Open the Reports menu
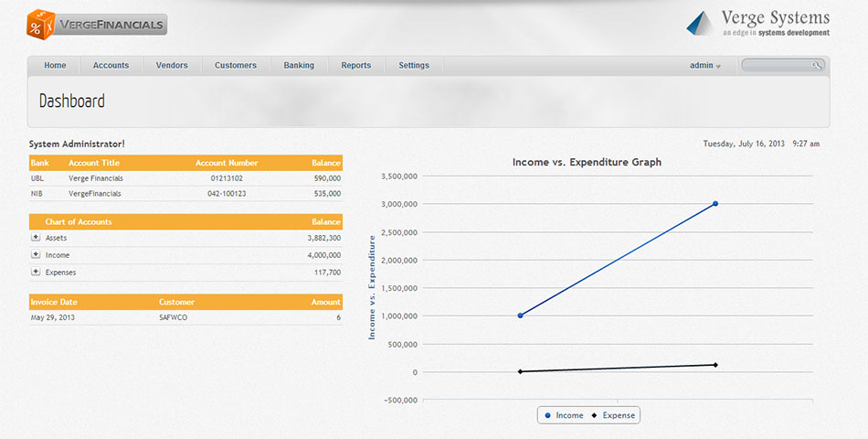 click(x=356, y=66)
